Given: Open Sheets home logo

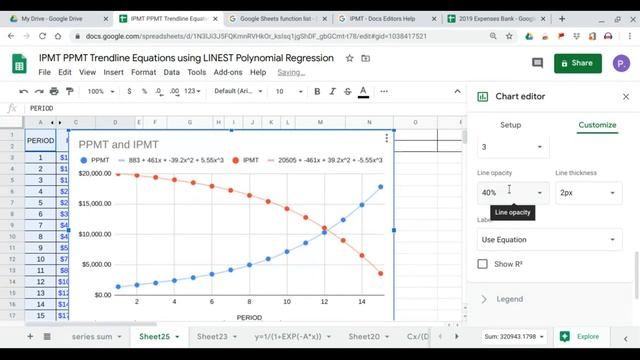Looking at the screenshot, I should pyautogui.click(x=19, y=64).
